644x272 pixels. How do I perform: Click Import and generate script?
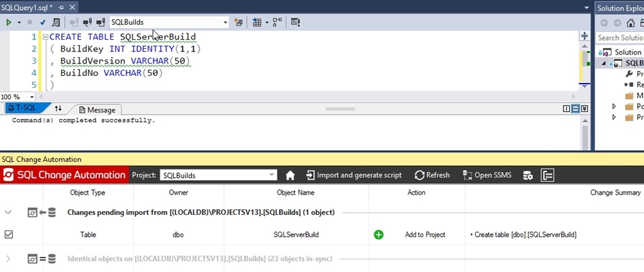(x=353, y=175)
